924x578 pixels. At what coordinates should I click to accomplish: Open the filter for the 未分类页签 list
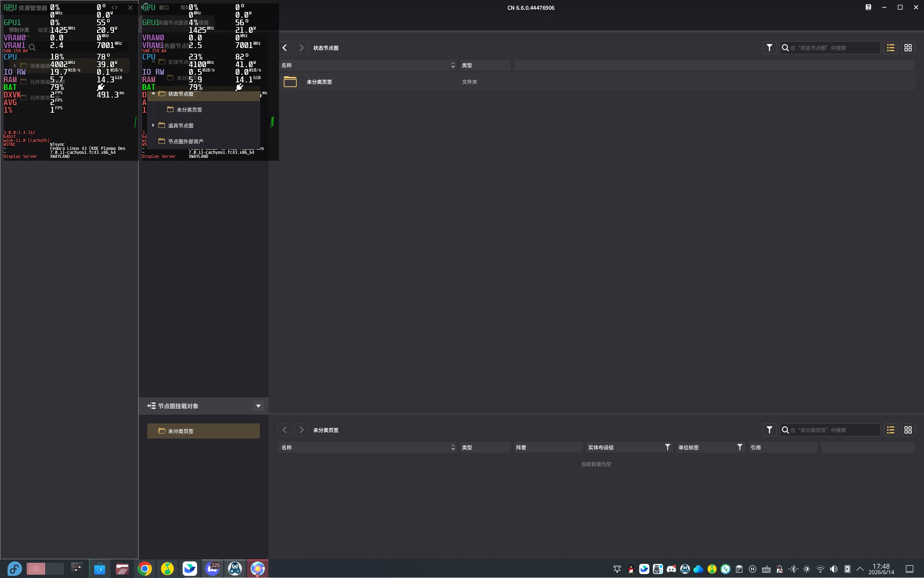tap(770, 430)
